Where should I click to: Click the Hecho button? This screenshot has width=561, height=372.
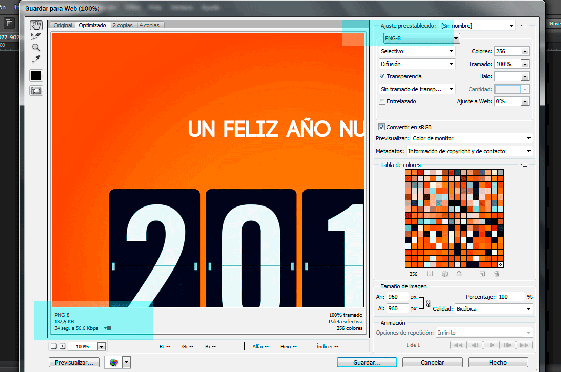tap(498, 362)
